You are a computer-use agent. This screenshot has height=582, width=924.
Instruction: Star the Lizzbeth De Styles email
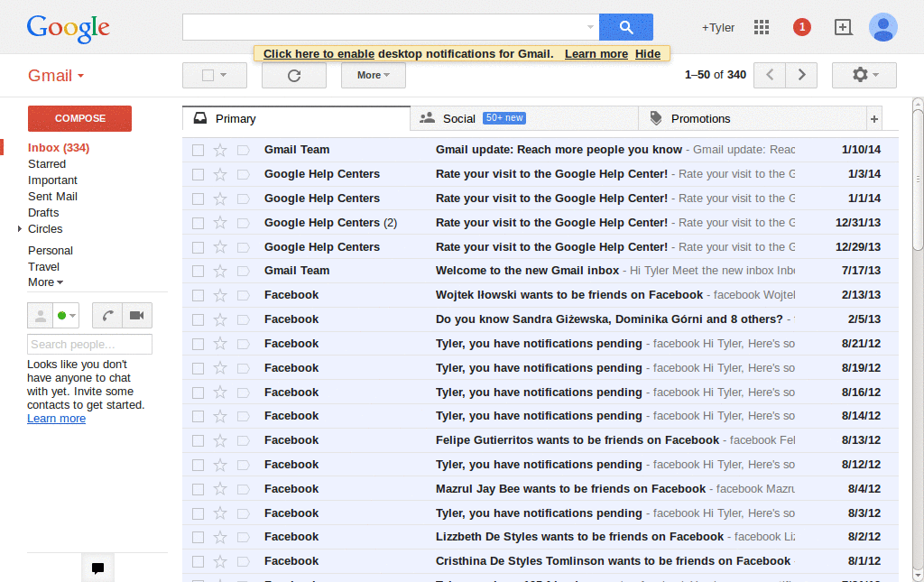pos(220,537)
